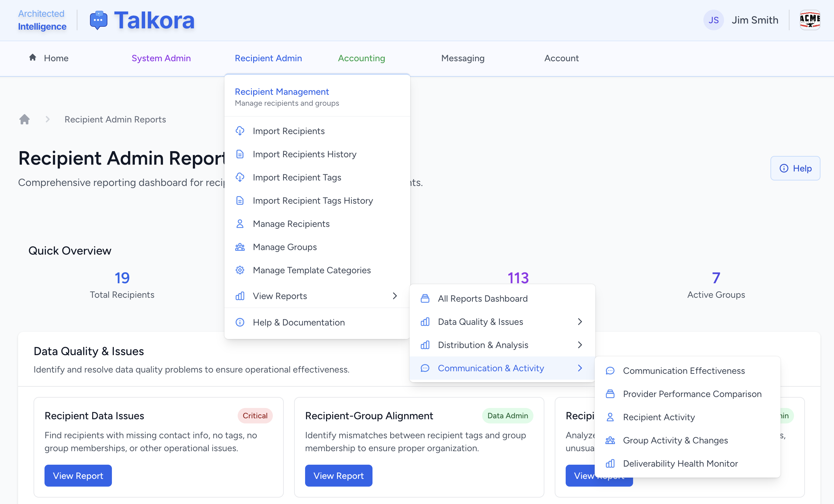Click the breadcrumb home icon
The image size is (834, 504).
tap(25, 120)
